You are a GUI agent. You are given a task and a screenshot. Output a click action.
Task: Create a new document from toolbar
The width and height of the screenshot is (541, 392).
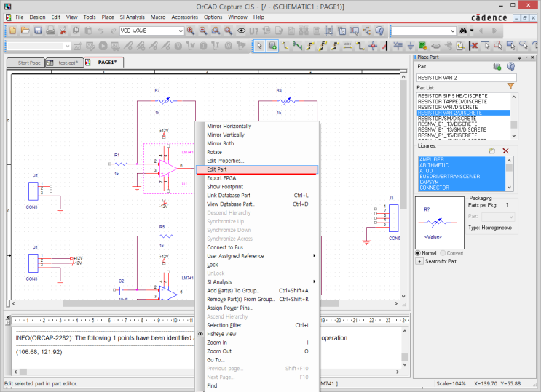(x=13, y=31)
